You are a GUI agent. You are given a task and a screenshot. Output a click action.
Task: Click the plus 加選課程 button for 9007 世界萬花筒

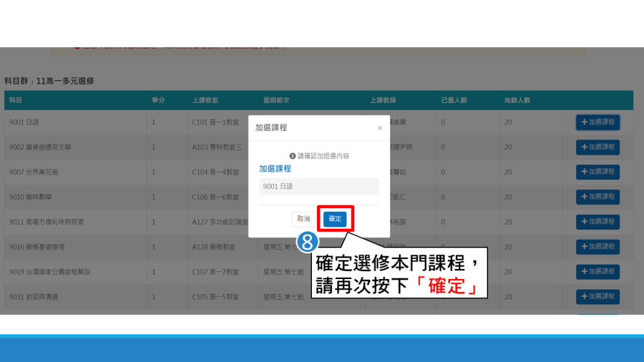(x=597, y=172)
